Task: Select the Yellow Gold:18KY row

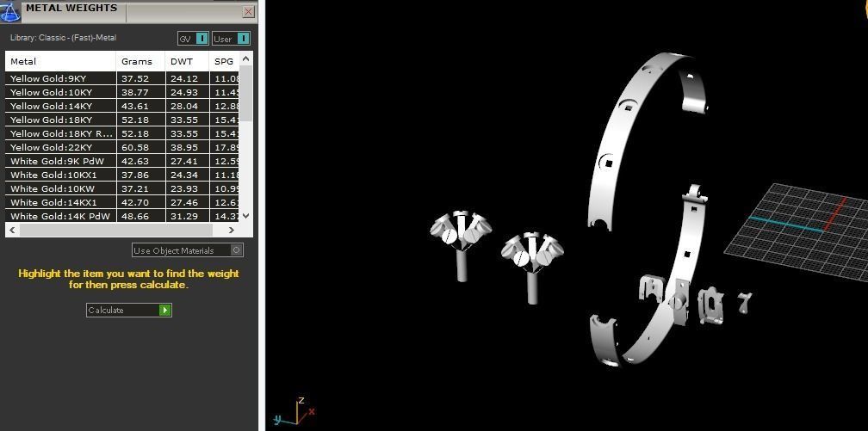Action: point(121,120)
